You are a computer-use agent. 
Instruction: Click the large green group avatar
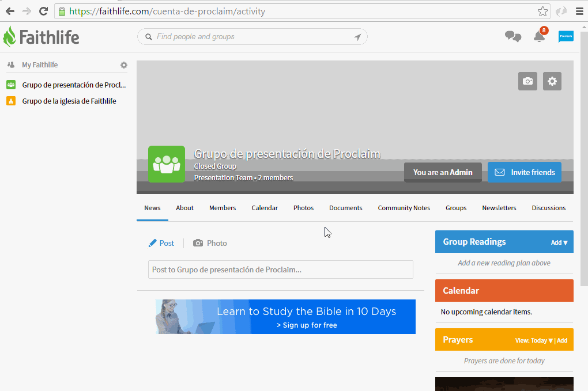pyautogui.click(x=167, y=164)
